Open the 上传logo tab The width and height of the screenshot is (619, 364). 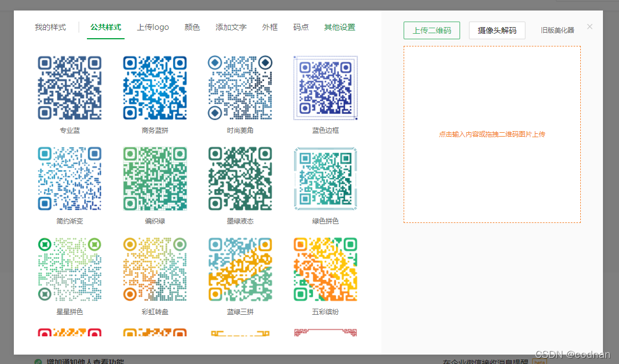click(x=153, y=27)
